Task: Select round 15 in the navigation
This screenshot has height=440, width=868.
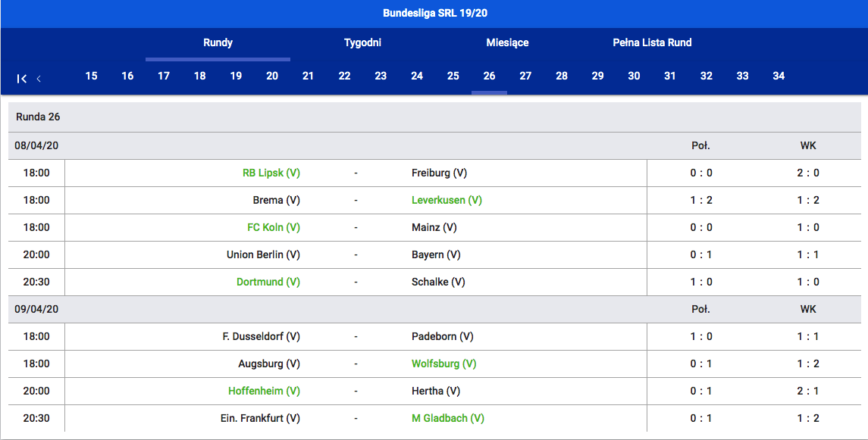Action: 91,76
